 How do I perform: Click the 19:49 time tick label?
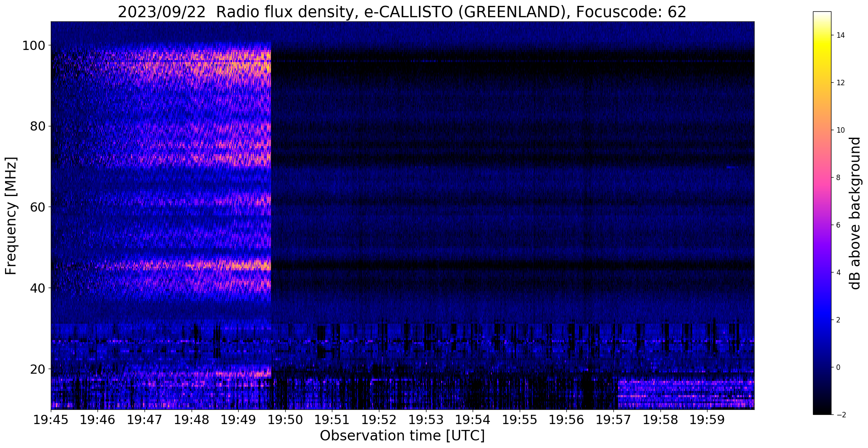(x=239, y=419)
